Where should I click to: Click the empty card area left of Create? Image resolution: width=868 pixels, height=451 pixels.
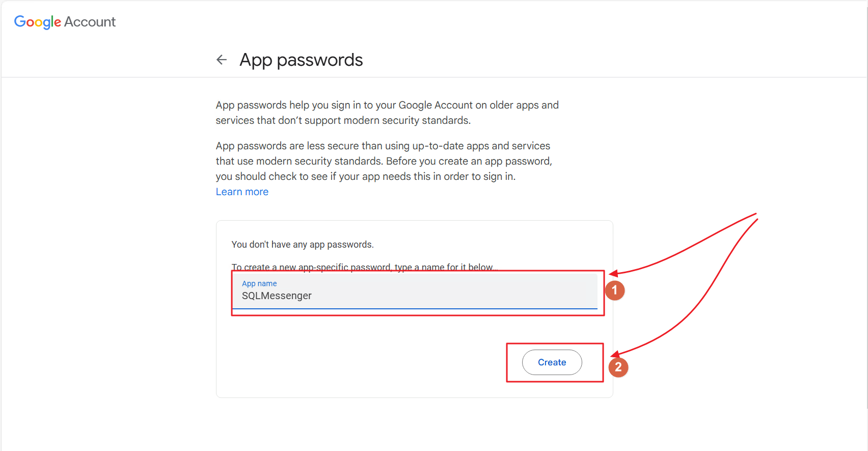(x=357, y=362)
